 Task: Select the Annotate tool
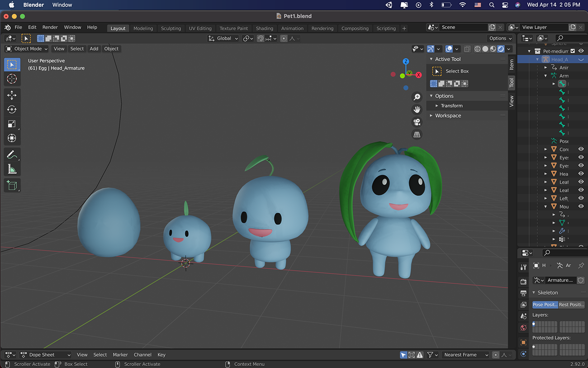12,155
